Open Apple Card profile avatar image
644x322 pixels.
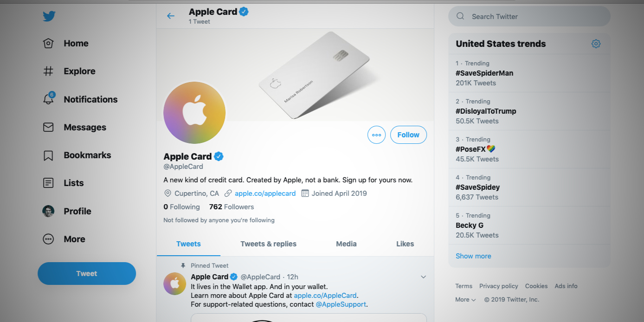pos(194,113)
